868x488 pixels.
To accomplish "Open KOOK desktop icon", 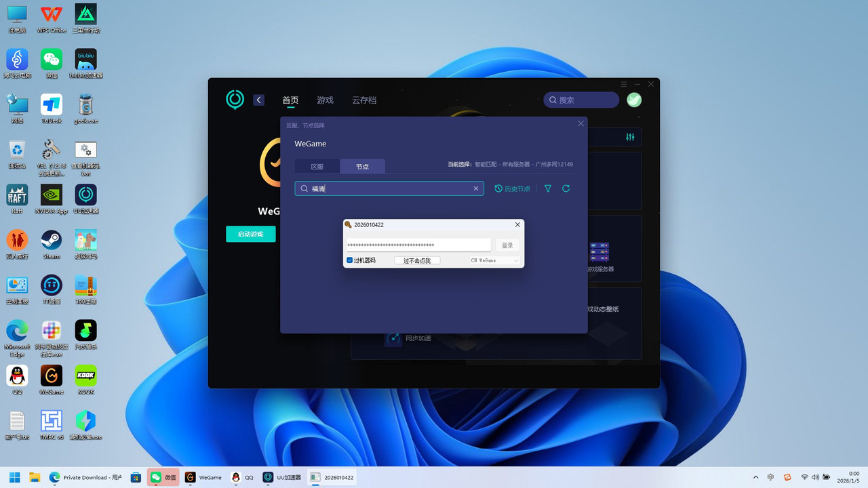I will click(x=85, y=380).
